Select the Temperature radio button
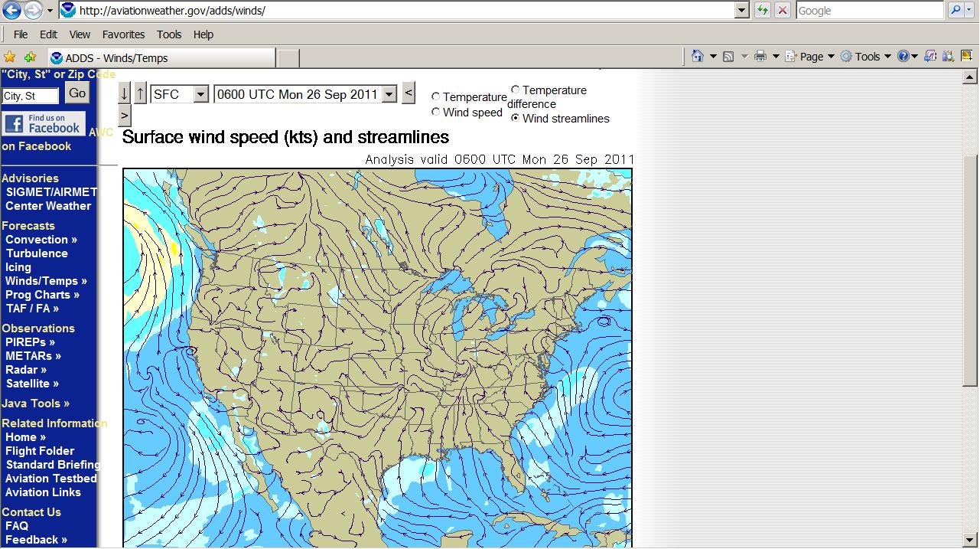This screenshot has width=980, height=549. coord(436,97)
